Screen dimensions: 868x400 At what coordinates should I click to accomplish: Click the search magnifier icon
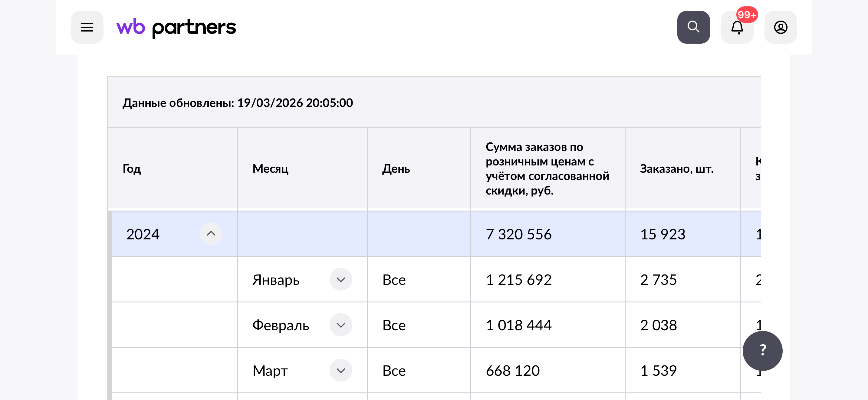[693, 27]
